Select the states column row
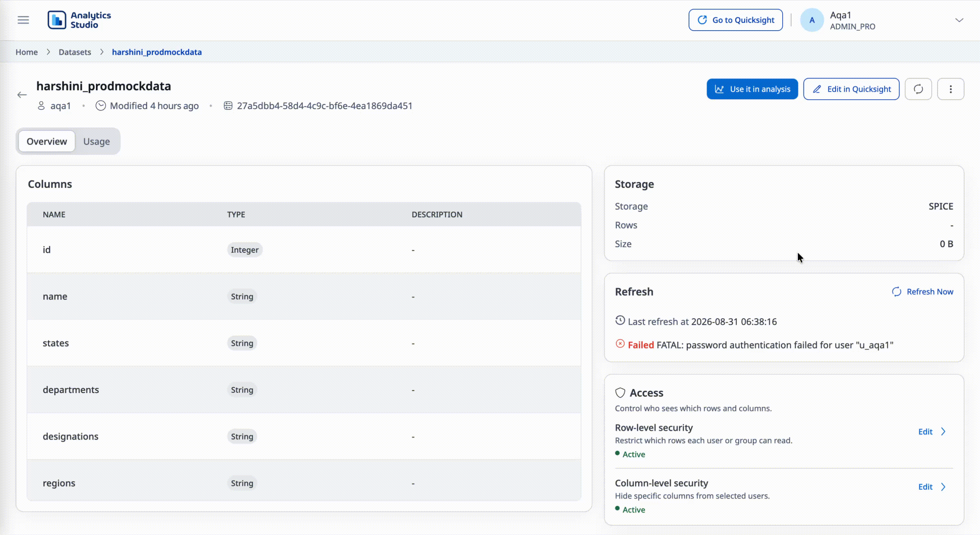This screenshot has width=980, height=535. point(304,343)
